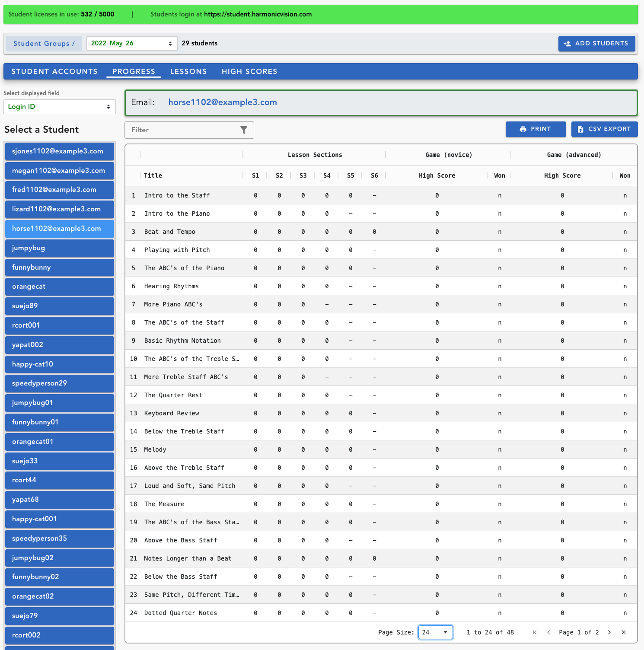Select student orangecat from the list

click(60, 287)
